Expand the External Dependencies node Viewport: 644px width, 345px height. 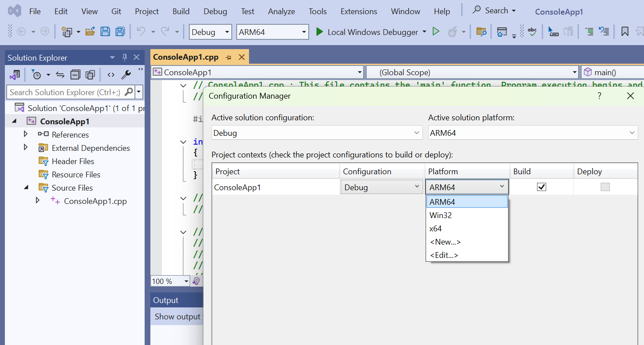[x=26, y=147]
